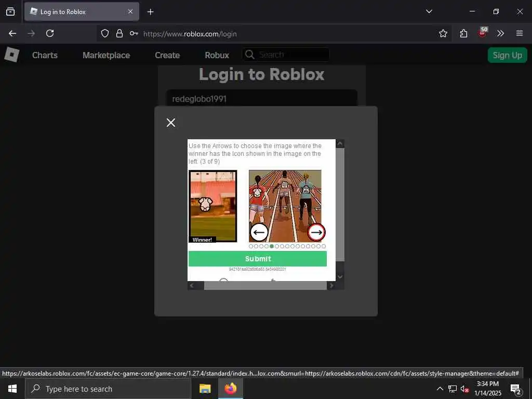Screen dimensions: 532x399
Task: Click the horizontal scrollbar right arrow
Action: (331, 286)
